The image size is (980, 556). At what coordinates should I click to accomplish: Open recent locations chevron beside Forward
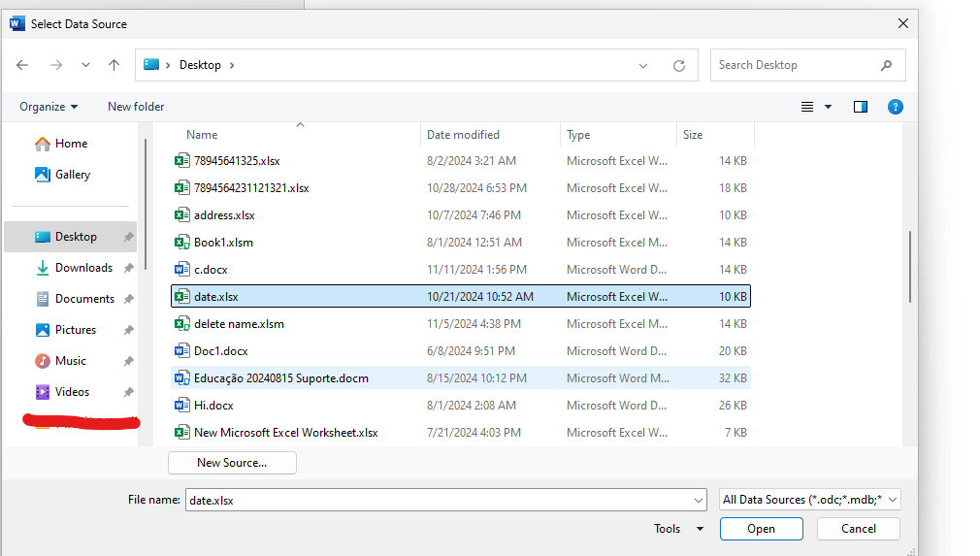coord(85,65)
